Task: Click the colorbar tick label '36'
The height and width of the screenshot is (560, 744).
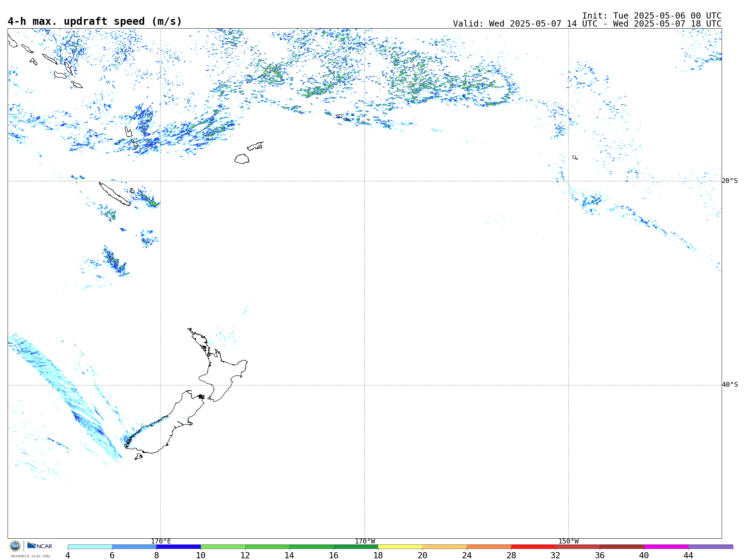Action: tap(600, 556)
